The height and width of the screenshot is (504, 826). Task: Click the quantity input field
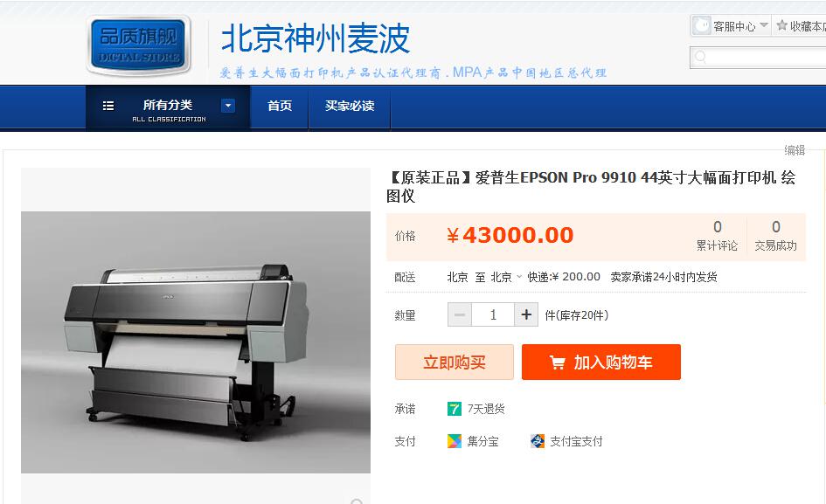pyautogui.click(x=493, y=314)
